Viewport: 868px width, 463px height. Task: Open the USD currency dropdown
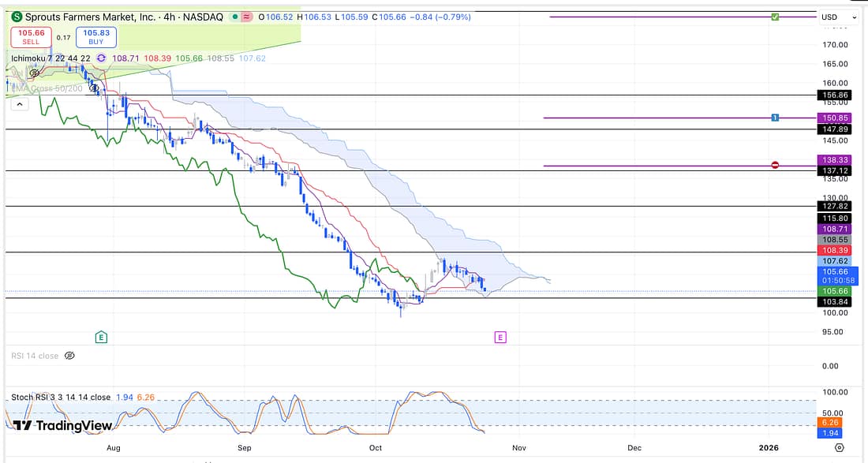tap(838, 17)
